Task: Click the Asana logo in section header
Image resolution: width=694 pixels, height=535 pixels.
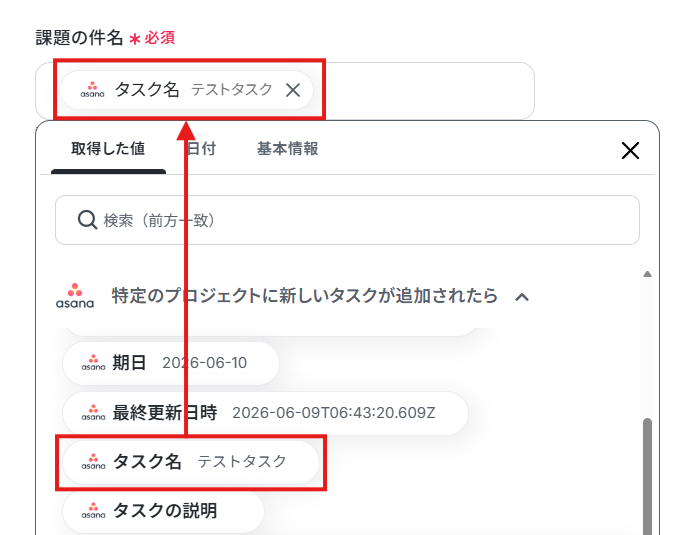Action: [x=75, y=296]
